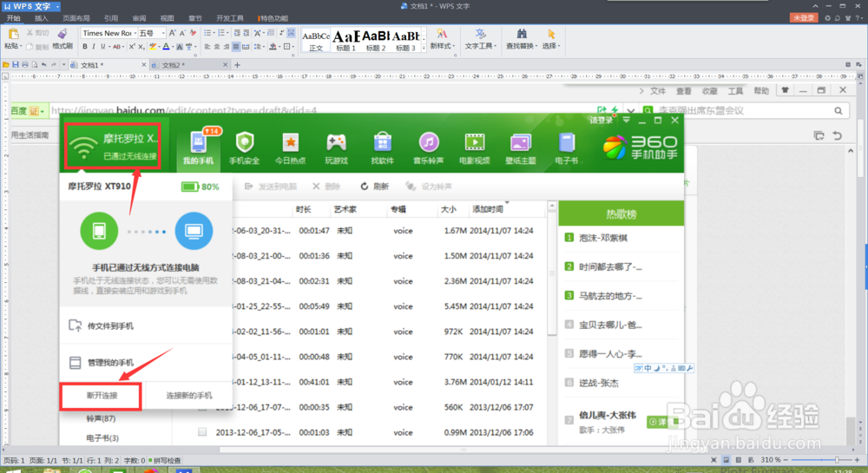Screen dimensions: 868x473
Task: Click browser search field 李克强出席东盟会议
Action: pos(744,110)
